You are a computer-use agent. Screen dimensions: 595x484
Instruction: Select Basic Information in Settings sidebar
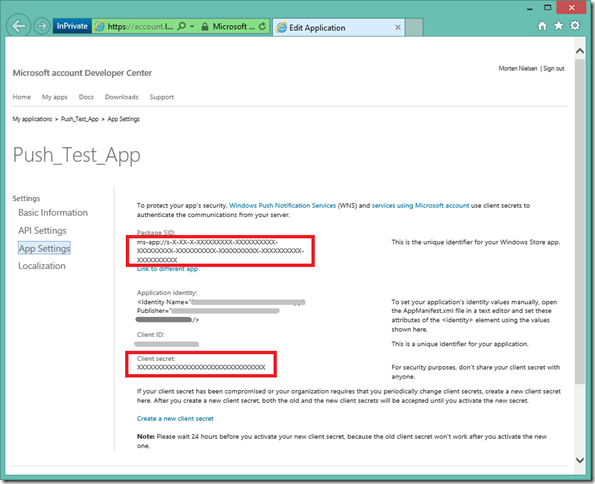(x=53, y=213)
